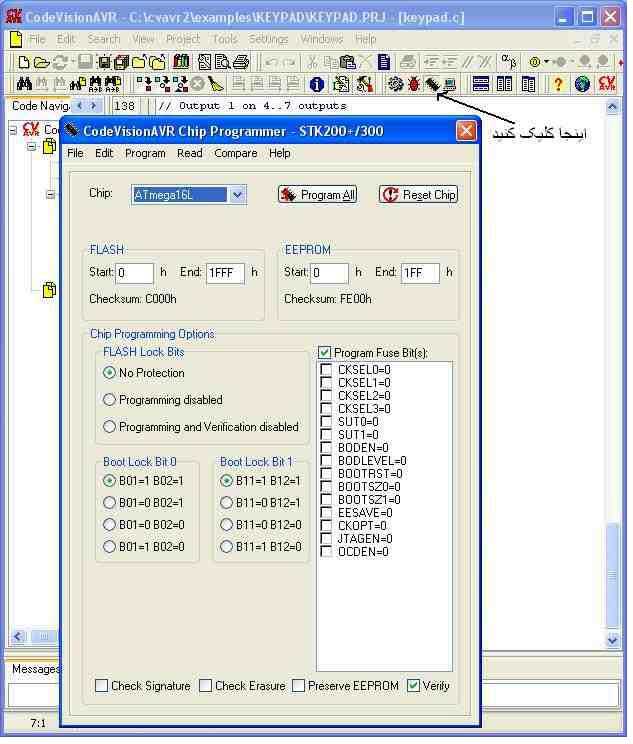This screenshot has width=633, height=744.
Task: Tick the CKSEL0=0 fuse bit checkbox
Action: tap(327, 370)
